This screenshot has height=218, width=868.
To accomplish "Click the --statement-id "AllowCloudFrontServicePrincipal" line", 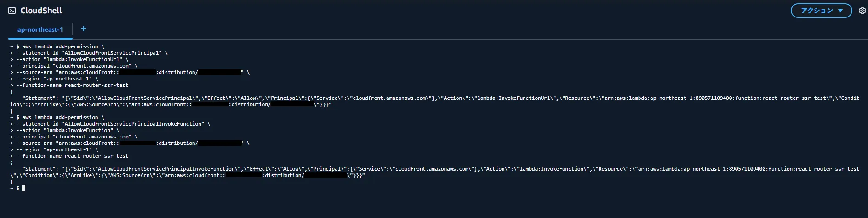I will coord(89,53).
